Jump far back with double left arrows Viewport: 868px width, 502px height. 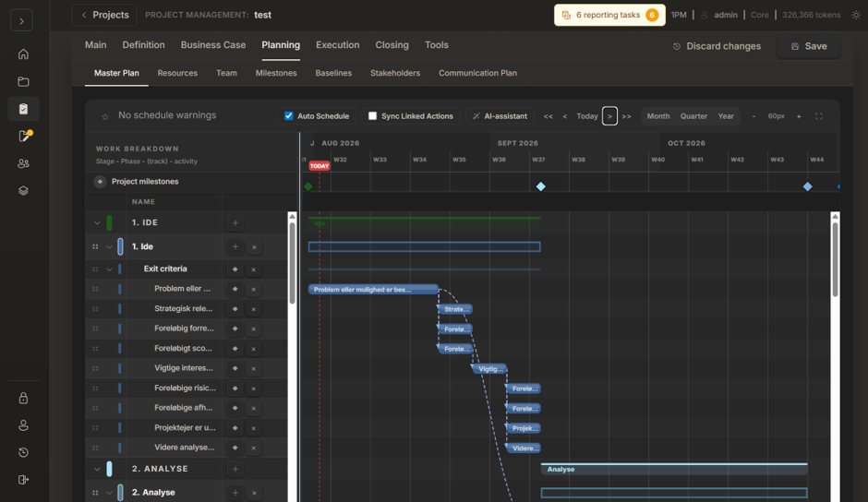[548, 116]
